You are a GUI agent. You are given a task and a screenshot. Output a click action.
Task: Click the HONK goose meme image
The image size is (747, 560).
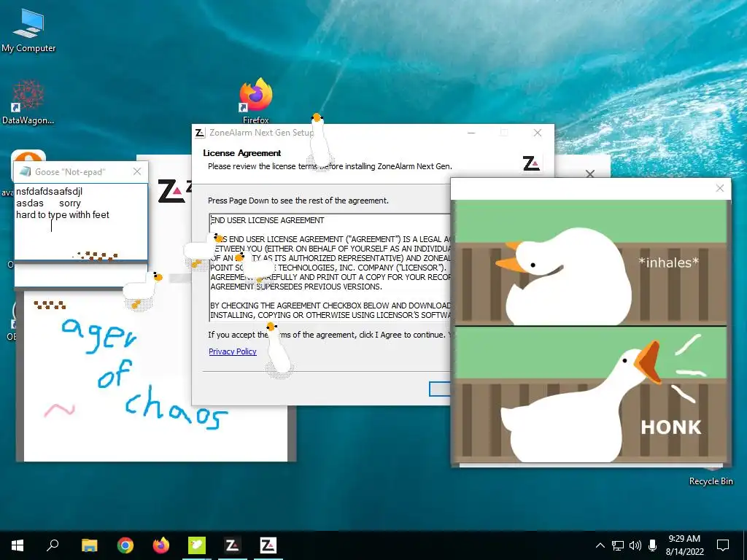click(591, 331)
